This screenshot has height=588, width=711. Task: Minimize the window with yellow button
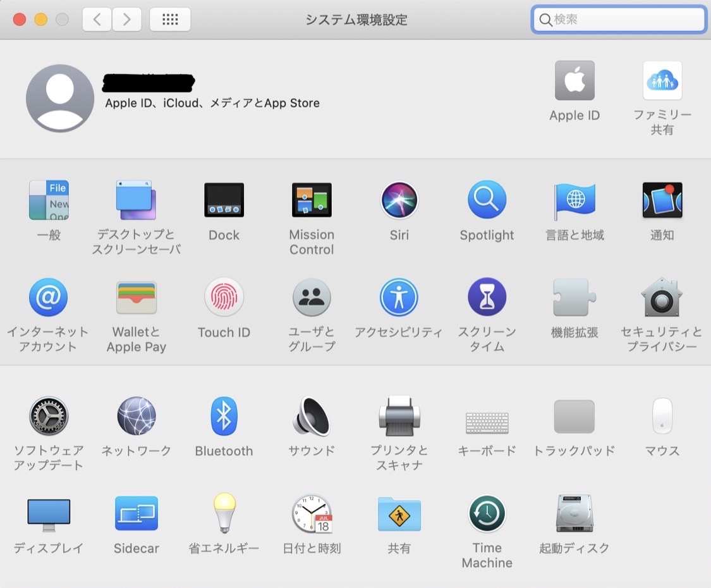(x=41, y=19)
